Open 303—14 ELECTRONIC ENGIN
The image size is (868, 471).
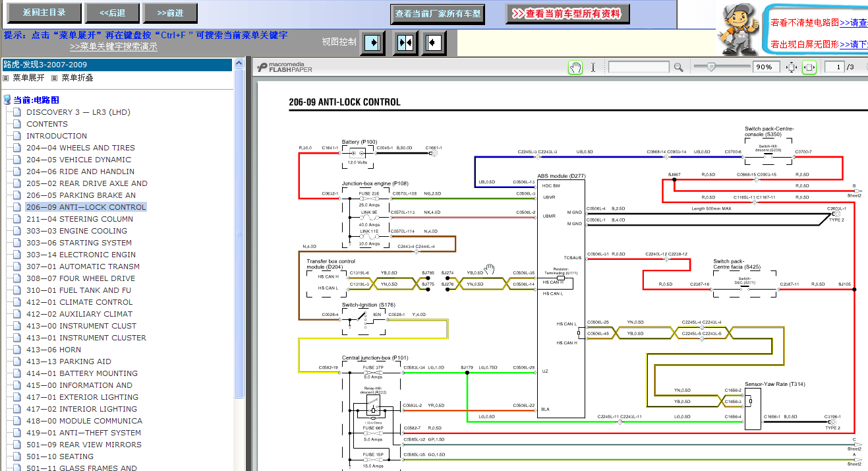pyautogui.click(x=81, y=255)
